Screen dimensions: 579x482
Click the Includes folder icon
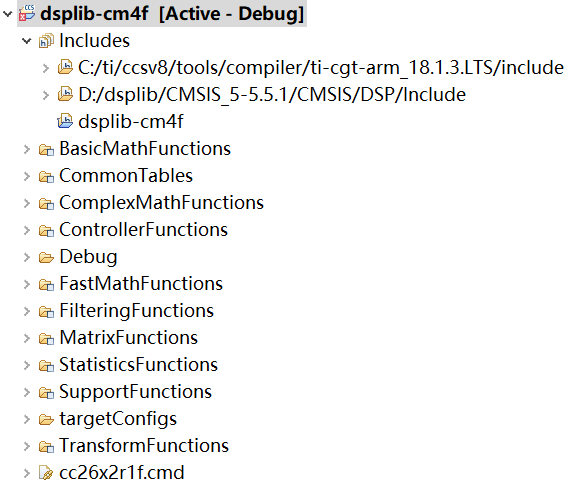(x=47, y=41)
